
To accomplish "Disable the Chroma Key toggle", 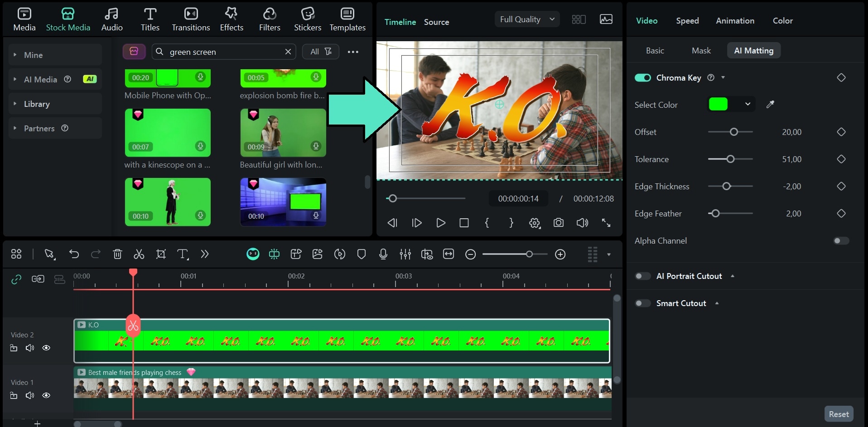I will click(643, 77).
